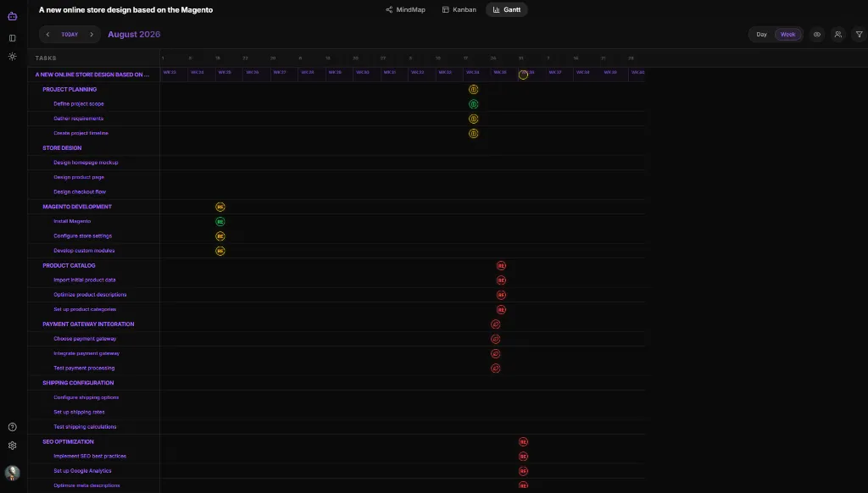Click the red marker in Test payment processing row

(x=495, y=368)
